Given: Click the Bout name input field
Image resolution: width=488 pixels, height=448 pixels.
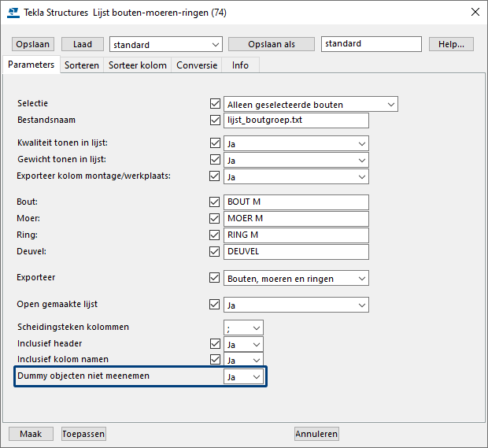Looking at the screenshot, I should [x=296, y=202].
